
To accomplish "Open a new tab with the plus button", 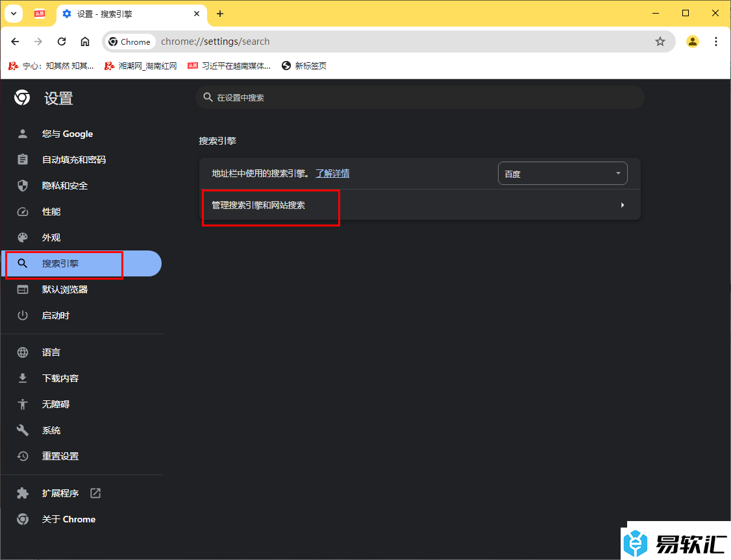I will (x=220, y=14).
